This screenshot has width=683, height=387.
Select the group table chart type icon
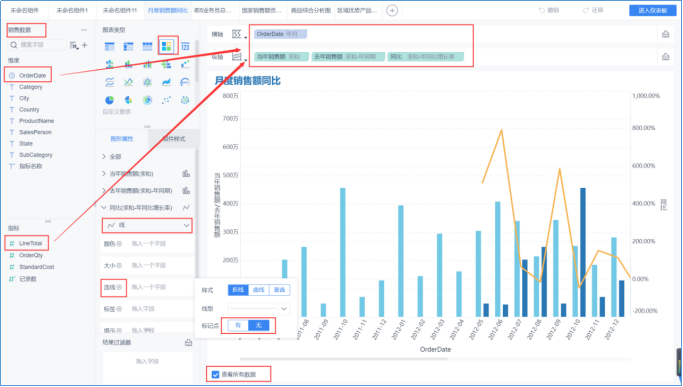click(x=109, y=47)
